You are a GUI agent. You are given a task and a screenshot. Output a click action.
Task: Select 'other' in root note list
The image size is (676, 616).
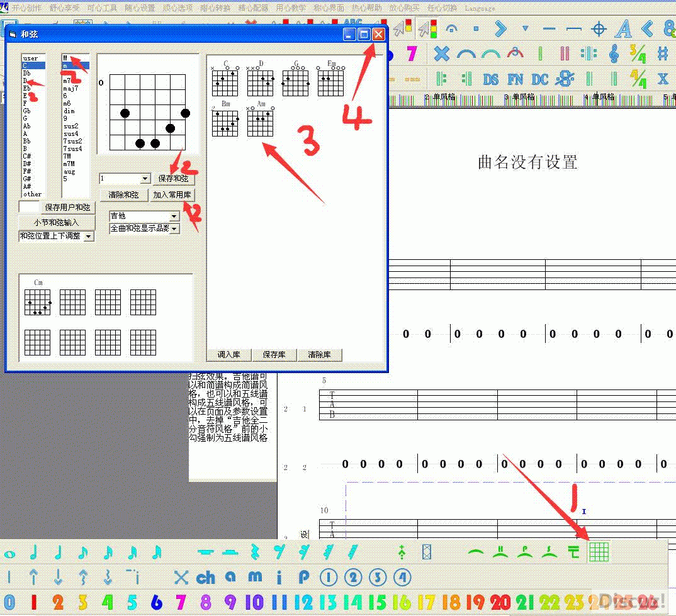click(x=32, y=194)
